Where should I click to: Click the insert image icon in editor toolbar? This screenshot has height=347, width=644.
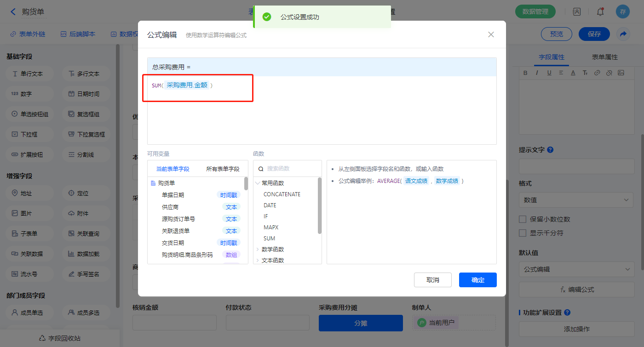[621, 73]
